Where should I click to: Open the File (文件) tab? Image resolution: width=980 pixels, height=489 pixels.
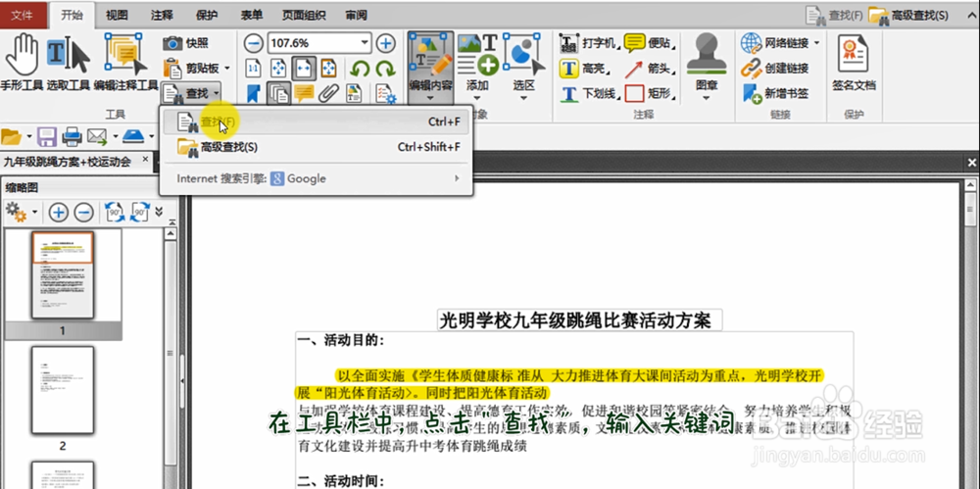click(x=23, y=15)
